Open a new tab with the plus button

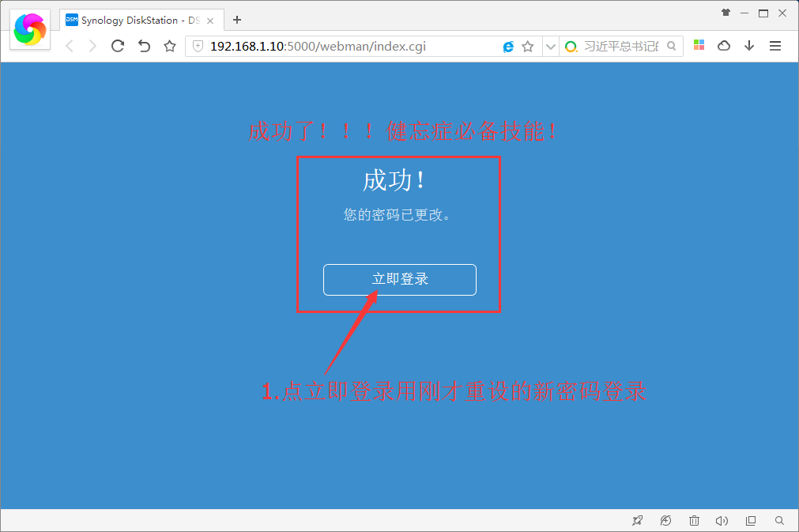[237, 19]
